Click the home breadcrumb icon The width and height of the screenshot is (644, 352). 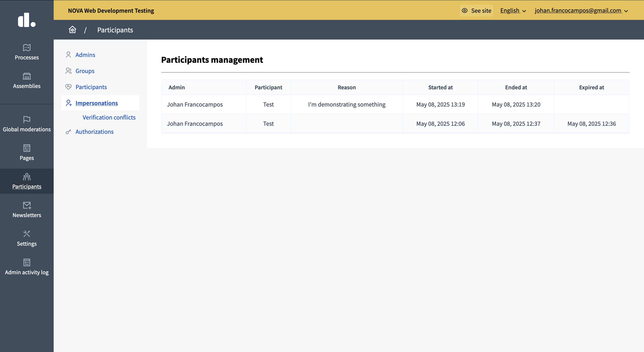[x=72, y=30]
